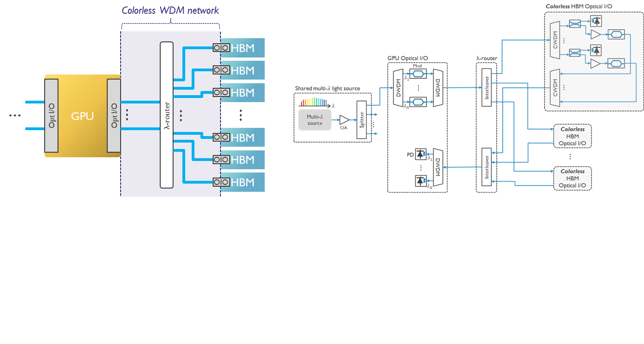Image resolution: width=644 pixels, height=344 pixels.
Task: Select the Splitter block
Action: tap(362, 120)
